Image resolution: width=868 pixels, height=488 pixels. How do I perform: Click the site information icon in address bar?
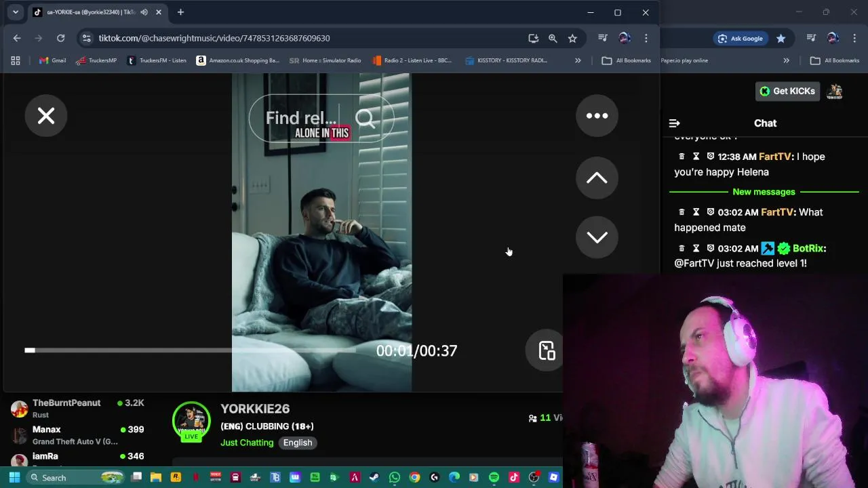(86, 38)
